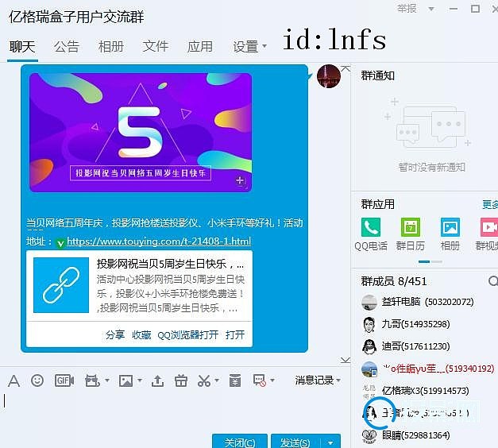The width and height of the screenshot is (498, 448).
Task: Open the QQ电话 group app
Action: coord(371,227)
